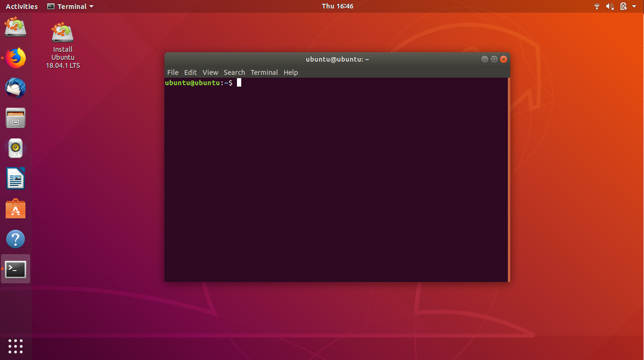
Task: Open the Install Ubuntu dock launcher
Action: point(16,27)
